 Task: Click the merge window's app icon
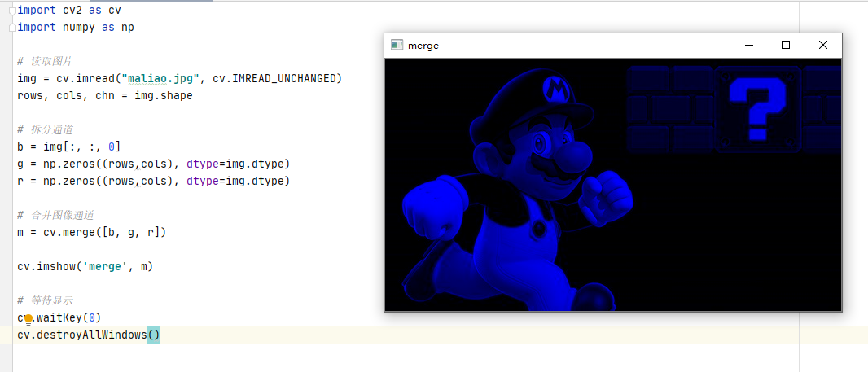397,45
